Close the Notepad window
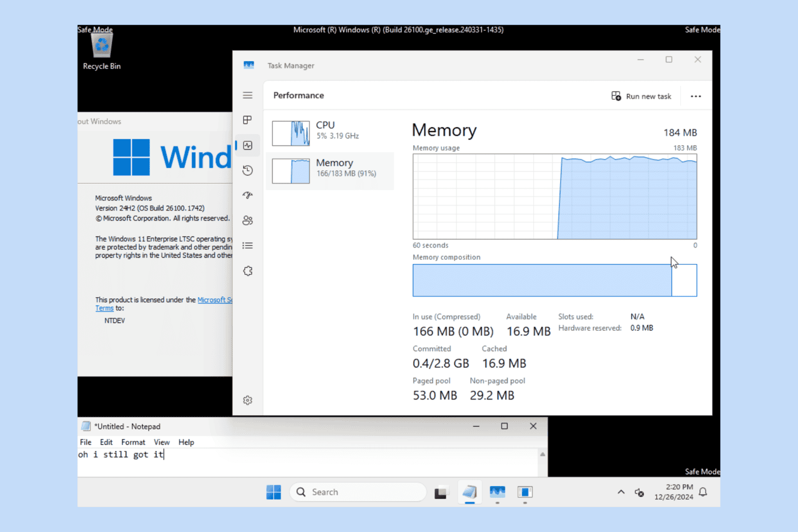Screen dimensions: 798x532 [x=533, y=426]
